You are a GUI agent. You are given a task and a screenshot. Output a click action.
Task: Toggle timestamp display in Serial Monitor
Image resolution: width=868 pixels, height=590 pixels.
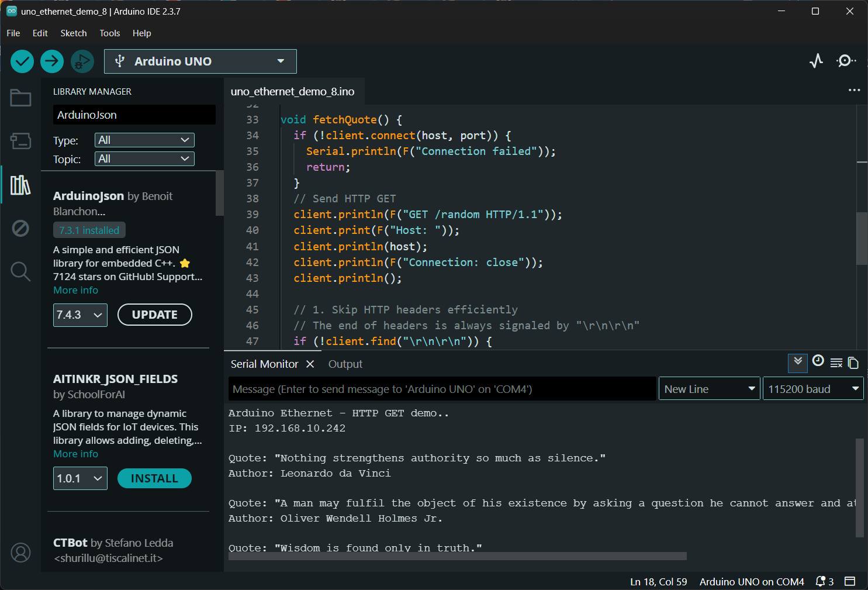point(818,362)
